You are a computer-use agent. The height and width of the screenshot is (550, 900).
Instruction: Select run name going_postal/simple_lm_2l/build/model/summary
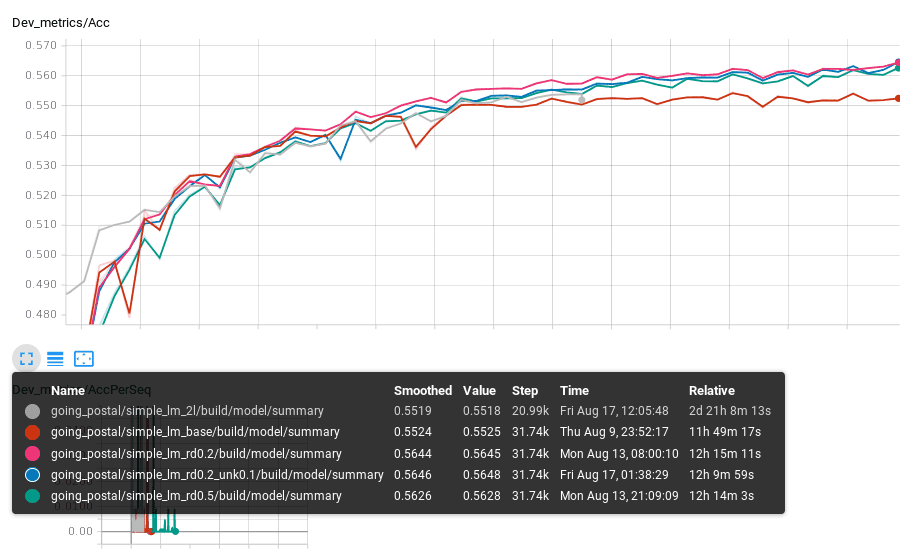tap(187, 411)
